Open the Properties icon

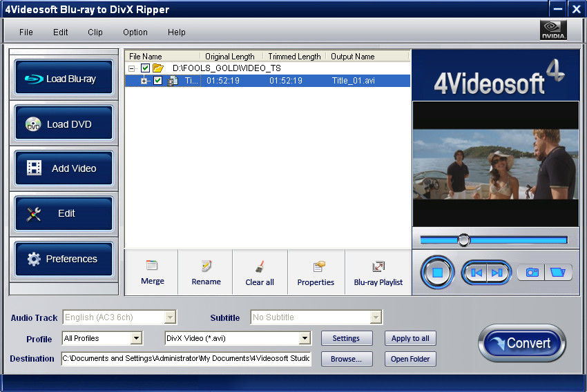pos(319,266)
